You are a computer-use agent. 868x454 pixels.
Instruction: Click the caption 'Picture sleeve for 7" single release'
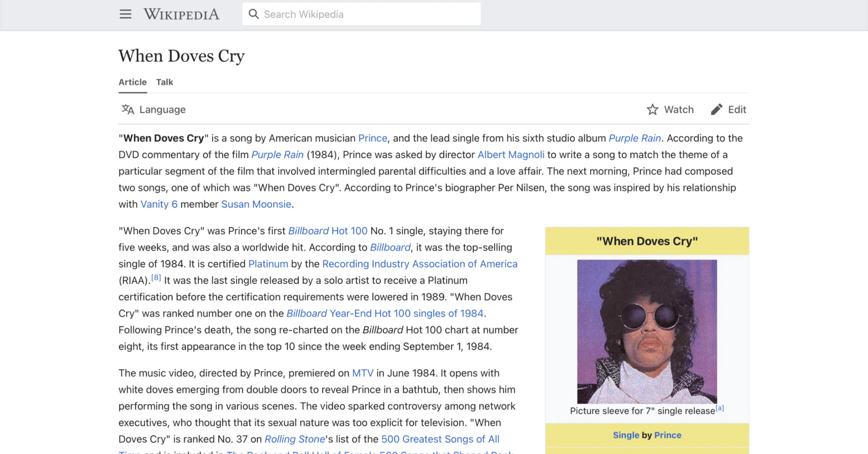click(x=642, y=411)
